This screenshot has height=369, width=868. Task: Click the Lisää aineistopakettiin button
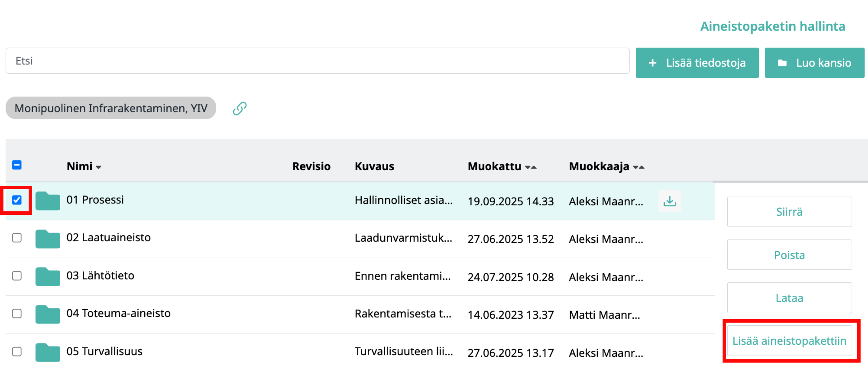[x=789, y=341]
